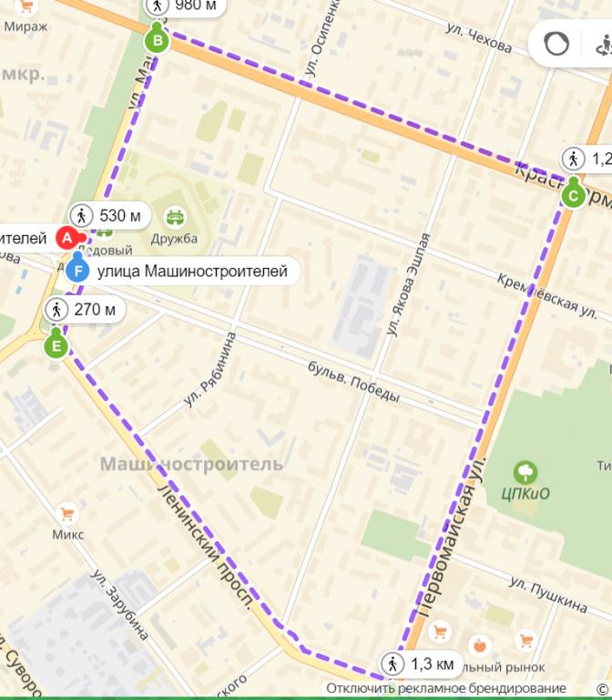Click green waypoint marker E
Image resolution: width=612 pixels, height=700 pixels.
pos(56,345)
